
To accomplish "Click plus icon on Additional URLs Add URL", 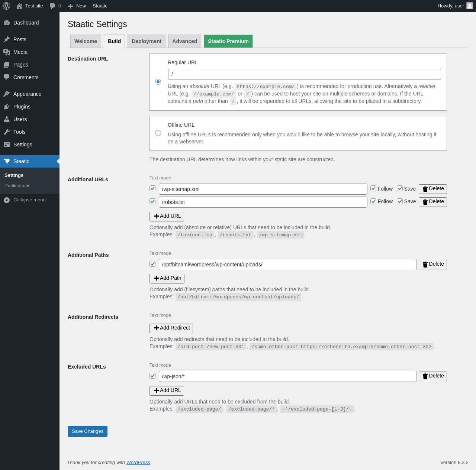I will (156, 216).
